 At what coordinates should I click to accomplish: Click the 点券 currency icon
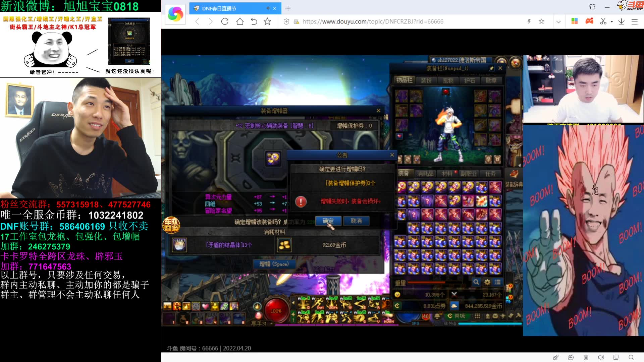(397, 306)
